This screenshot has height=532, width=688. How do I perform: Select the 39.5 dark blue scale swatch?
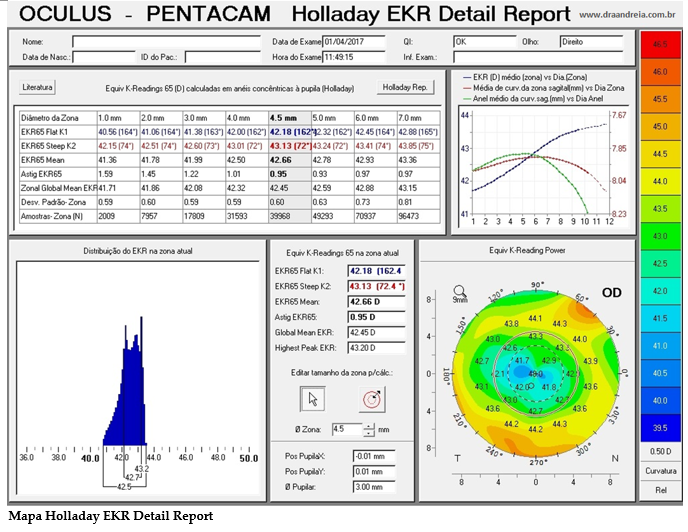660,428
